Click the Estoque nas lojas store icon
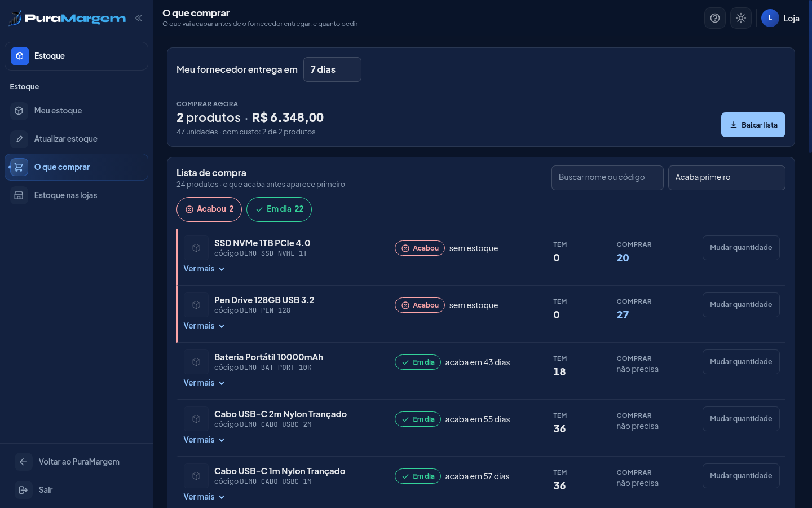 coord(19,195)
